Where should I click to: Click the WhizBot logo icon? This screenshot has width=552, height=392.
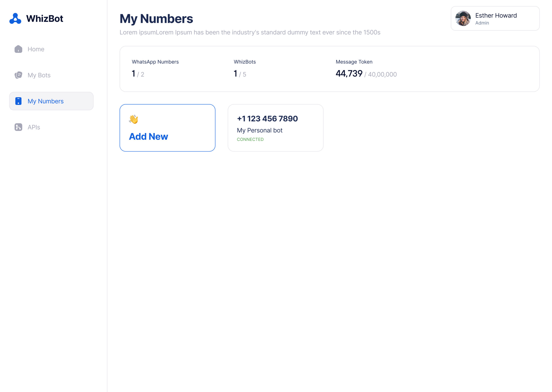tap(15, 19)
